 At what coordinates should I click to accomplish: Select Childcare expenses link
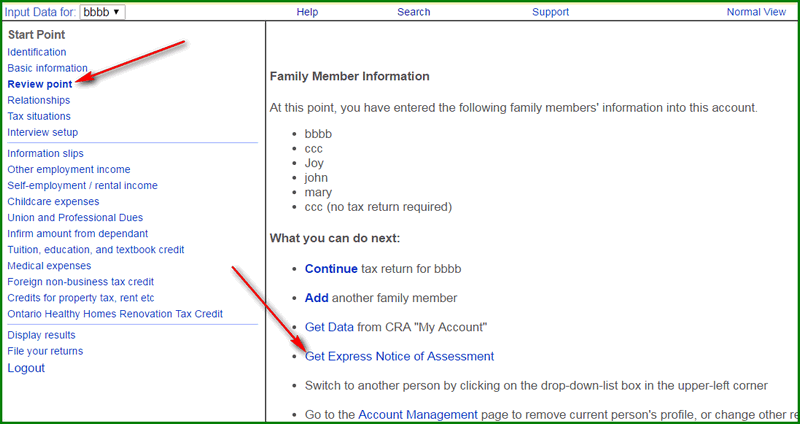point(53,202)
